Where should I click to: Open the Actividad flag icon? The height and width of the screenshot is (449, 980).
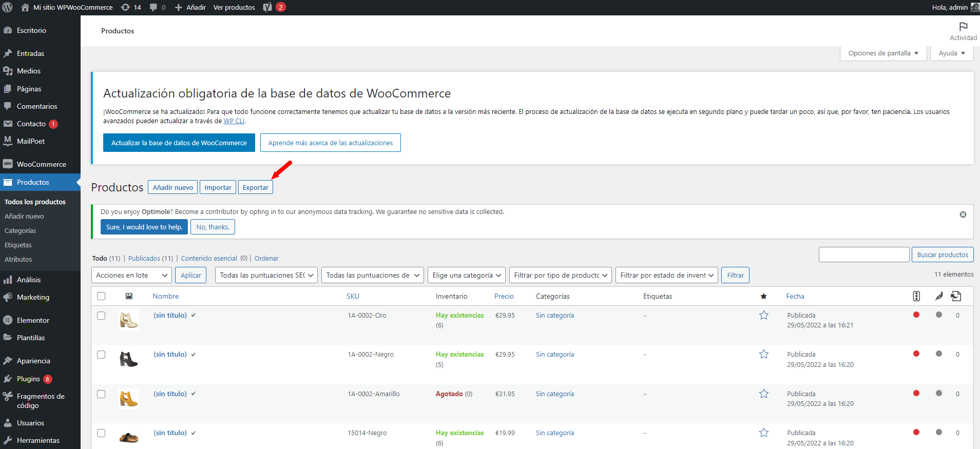(x=964, y=27)
